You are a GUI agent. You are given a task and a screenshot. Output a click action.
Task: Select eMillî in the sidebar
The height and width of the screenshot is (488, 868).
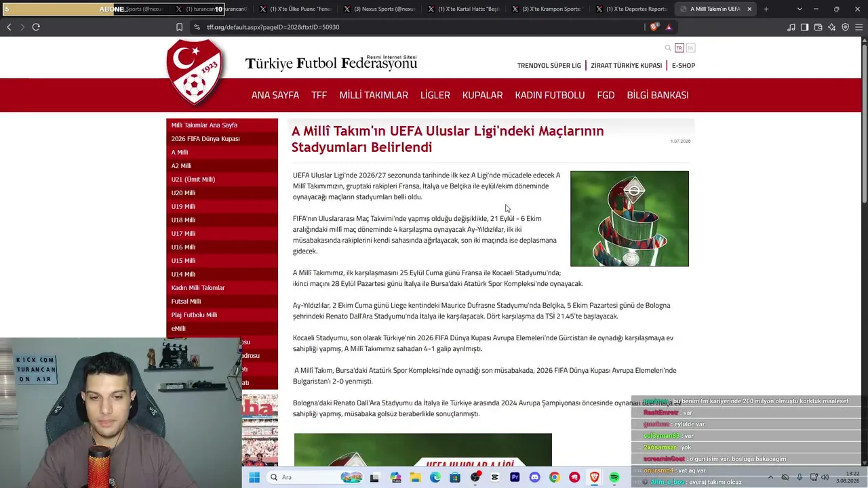(x=222, y=329)
